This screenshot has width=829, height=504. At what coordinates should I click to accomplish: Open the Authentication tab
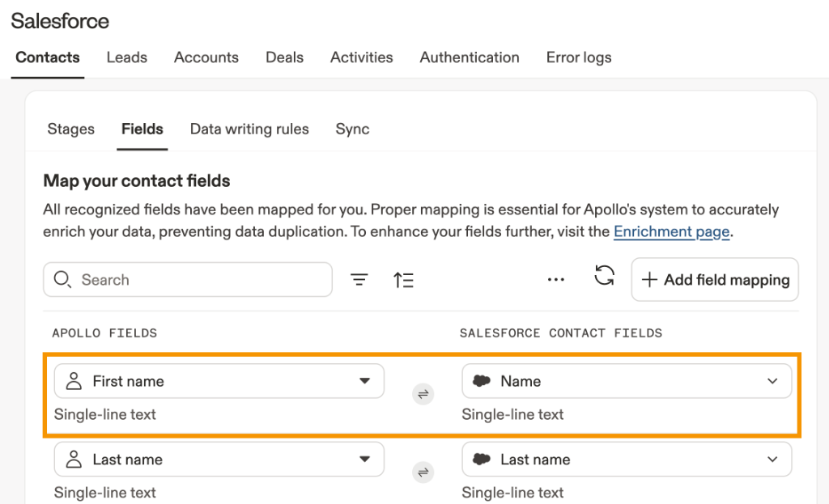point(470,57)
